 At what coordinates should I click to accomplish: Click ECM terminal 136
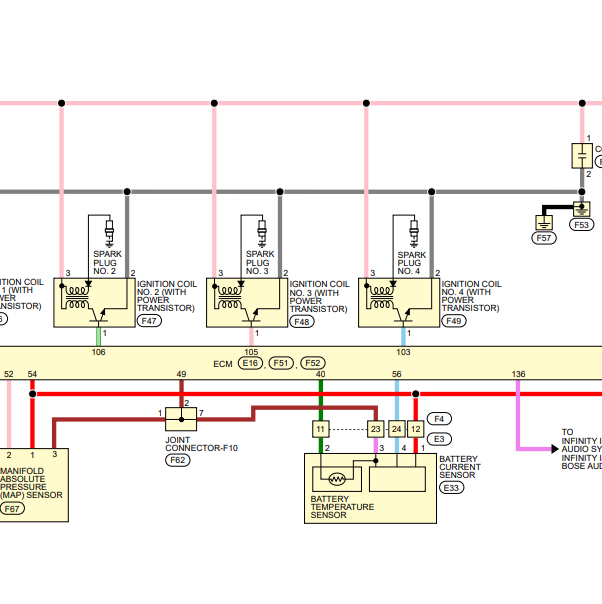[518, 374]
